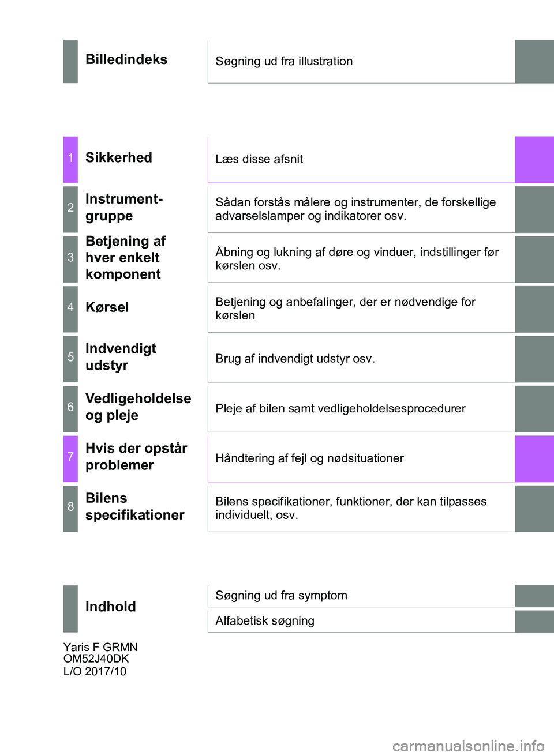554x756 pixels.
Task: Go to the Kørsel chapter
Action: pyautogui.click(x=107, y=307)
